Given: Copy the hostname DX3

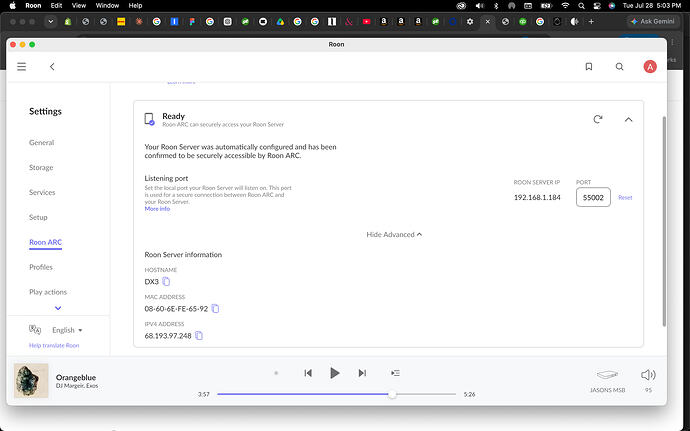Looking at the screenshot, I should 166,281.
